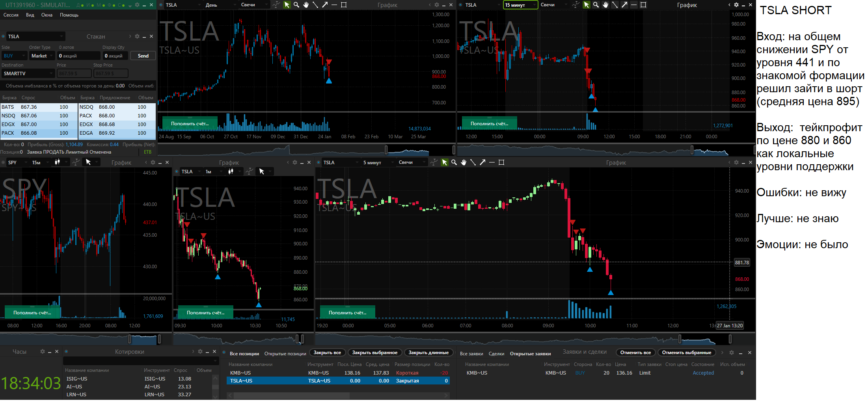
Task: Select the TSLA~US row in the positions table
Action: pos(338,381)
